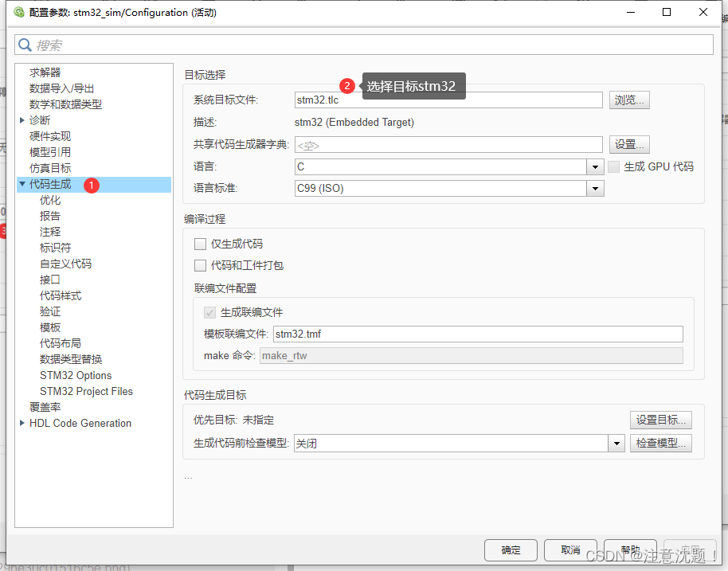The image size is (728, 571).
Task: Select 求解器 in the tree
Action: click(45, 72)
